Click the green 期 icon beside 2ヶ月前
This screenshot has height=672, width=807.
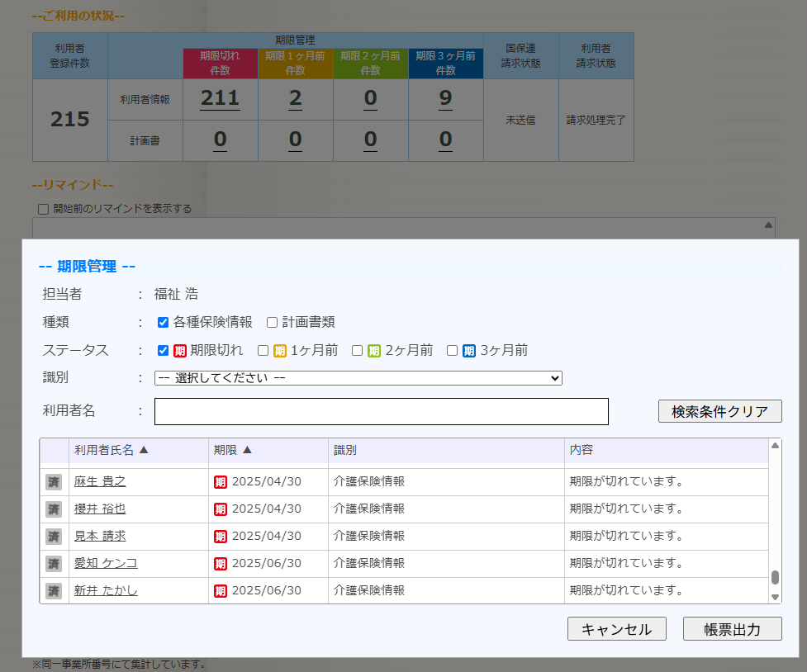372,350
